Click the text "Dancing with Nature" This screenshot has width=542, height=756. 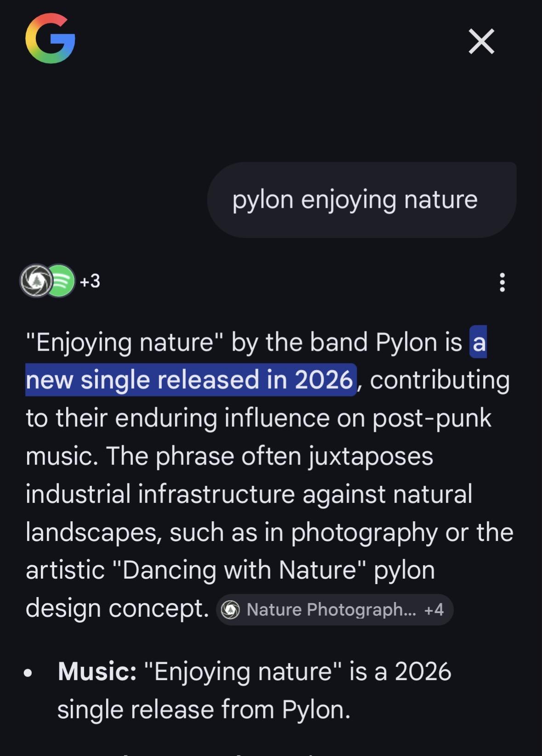coord(239,570)
